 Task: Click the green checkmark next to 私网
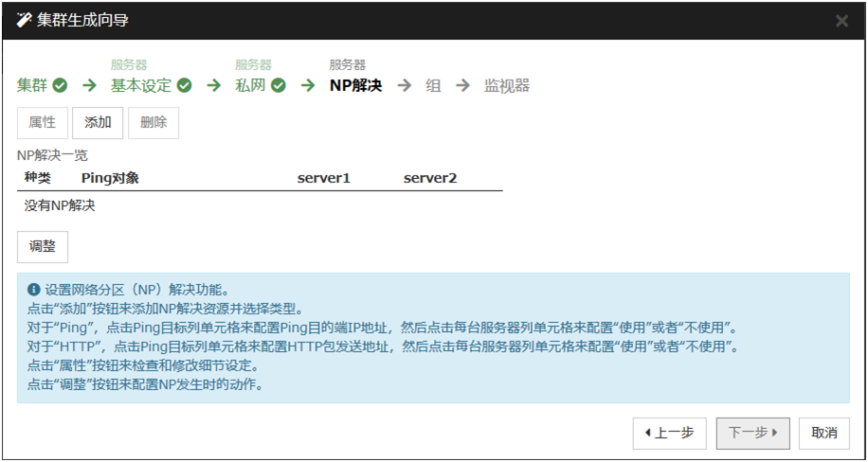click(x=279, y=86)
